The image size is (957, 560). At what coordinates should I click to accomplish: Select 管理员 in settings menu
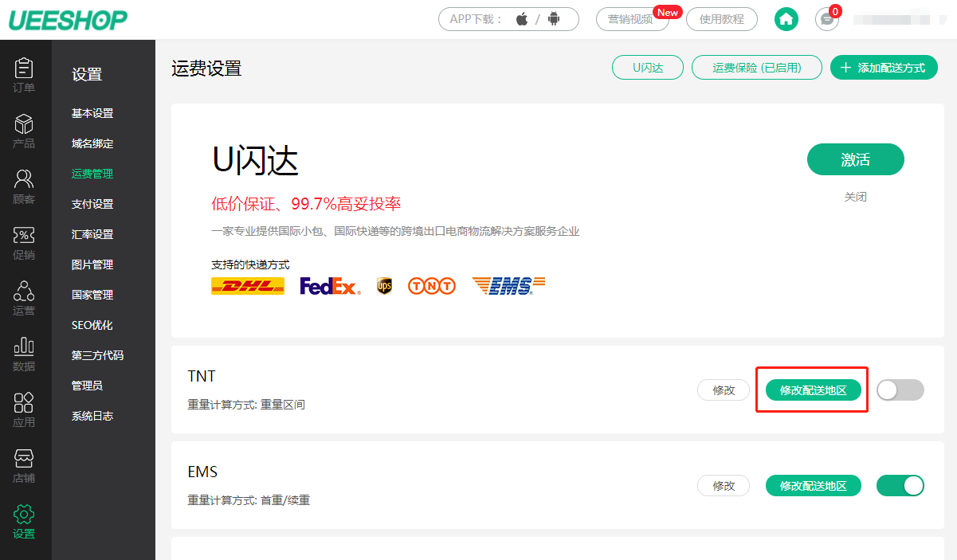pyautogui.click(x=87, y=386)
